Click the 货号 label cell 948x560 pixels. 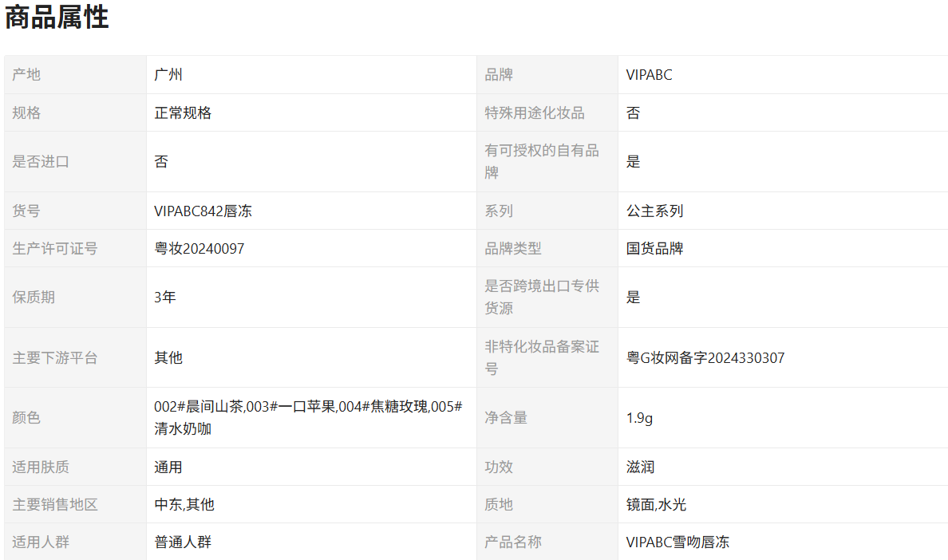click(x=75, y=211)
